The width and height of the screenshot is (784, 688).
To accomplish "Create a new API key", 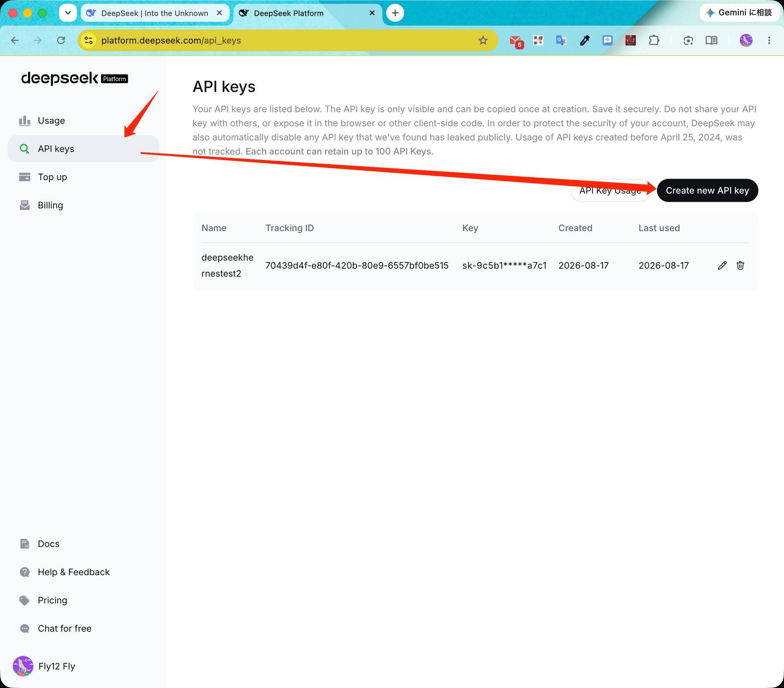I will (x=707, y=191).
